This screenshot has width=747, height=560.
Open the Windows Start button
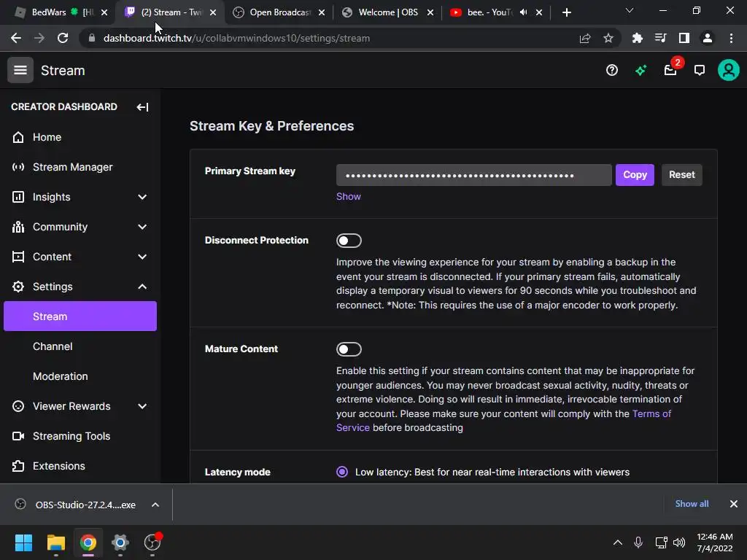(x=23, y=542)
